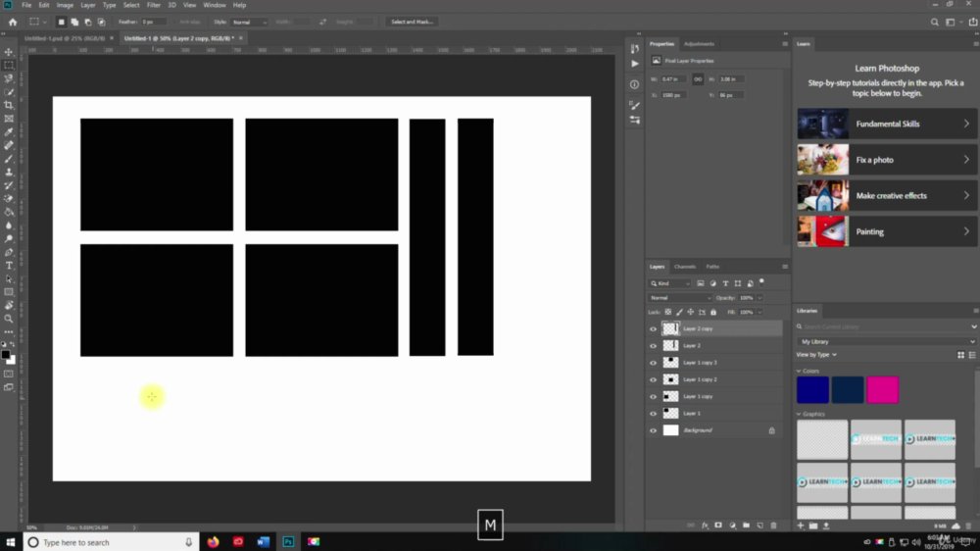Create a new layer icon
This screenshot has width=980, height=551.
pyautogui.click(x=760, y=526)
